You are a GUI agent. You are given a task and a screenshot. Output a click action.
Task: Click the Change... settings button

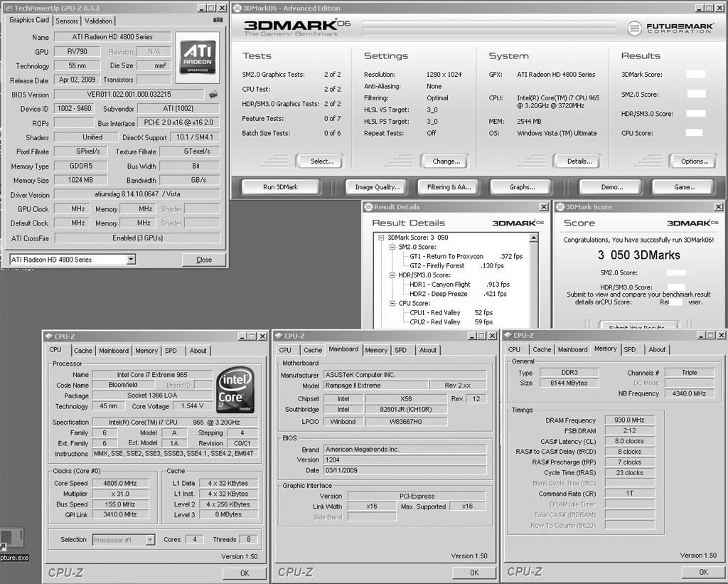(x=446, y=161)
